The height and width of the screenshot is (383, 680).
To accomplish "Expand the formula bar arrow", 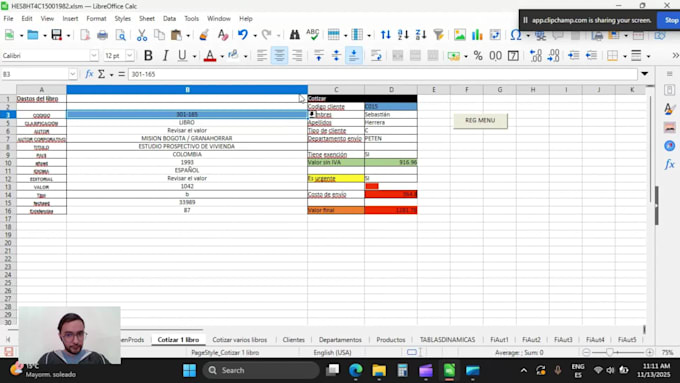I will click(x=645, y=74).
